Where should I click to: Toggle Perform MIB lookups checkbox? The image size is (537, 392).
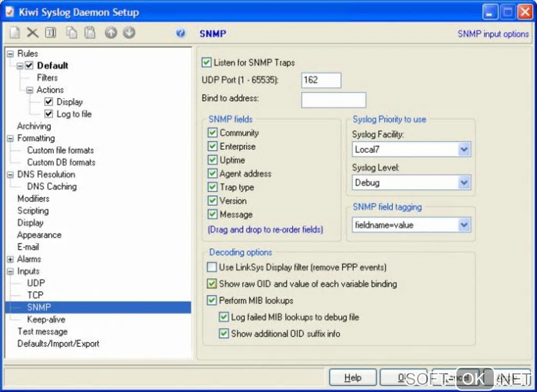(212, 300)
